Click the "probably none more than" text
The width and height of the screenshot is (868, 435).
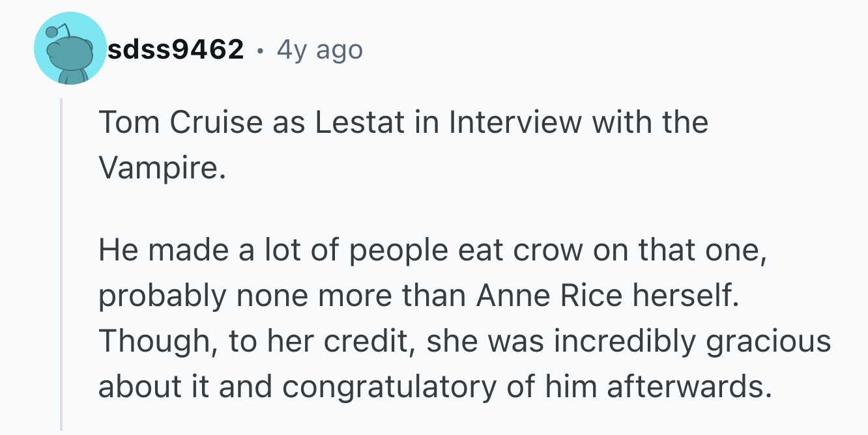click(283, 296)
